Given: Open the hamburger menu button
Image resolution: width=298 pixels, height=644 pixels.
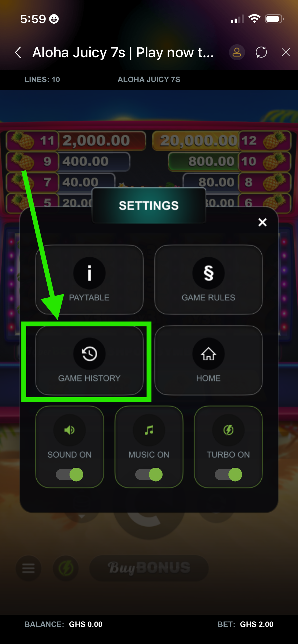Looking at the screenshot, I should coord(28,568).
